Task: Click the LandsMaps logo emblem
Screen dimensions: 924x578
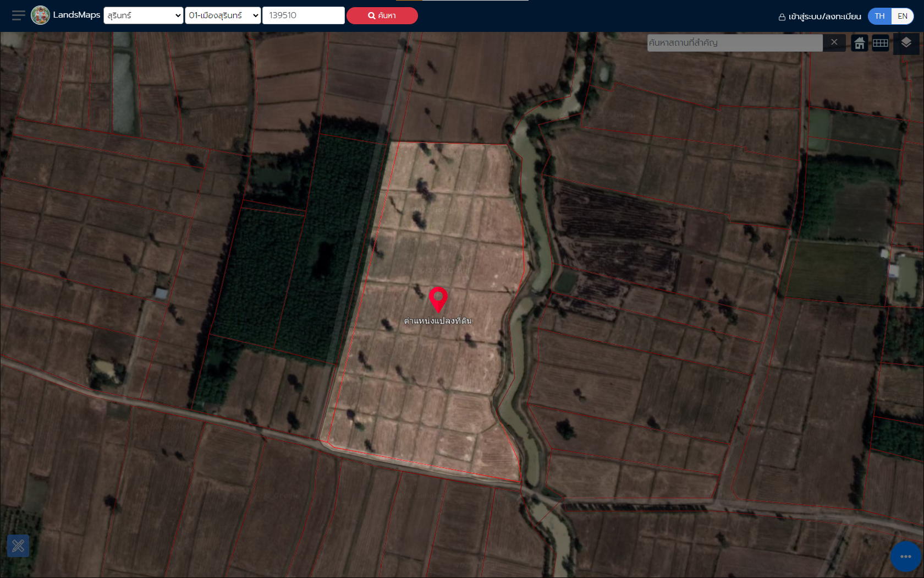Action: pos(40,15)
